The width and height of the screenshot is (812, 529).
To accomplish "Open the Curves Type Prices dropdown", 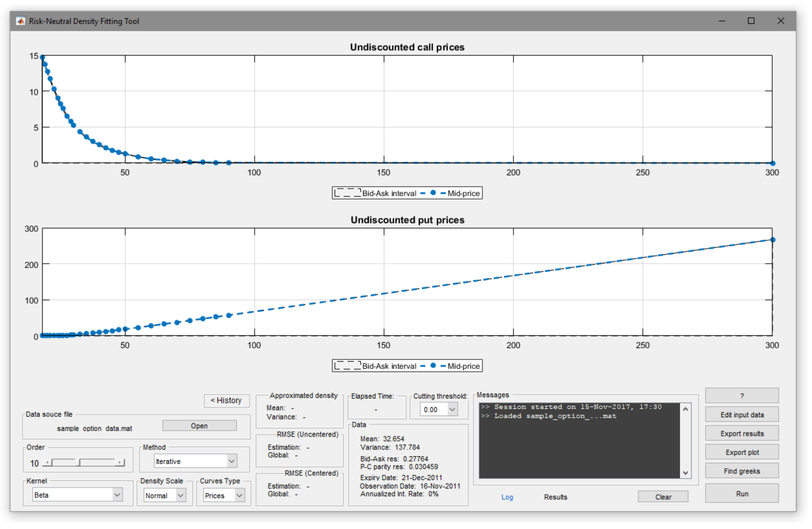I will click(x=240, y=495).
